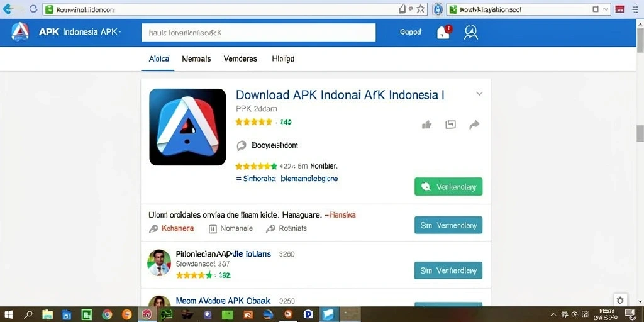This screenshot has width=644, height=322.
Task: Open the Pitionlecian AAP-die loLians entry
Action: click(x=223, y=254)
